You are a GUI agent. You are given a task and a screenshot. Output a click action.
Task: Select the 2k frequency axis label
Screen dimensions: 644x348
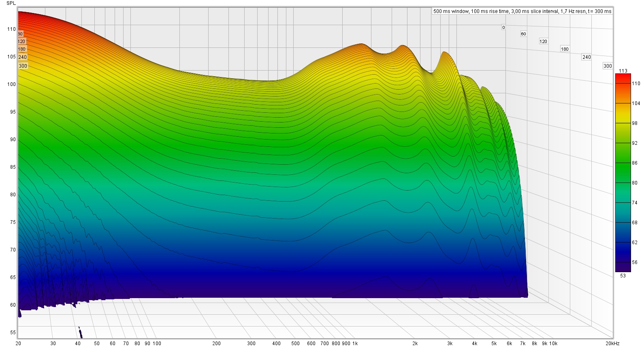coord(415,344)
